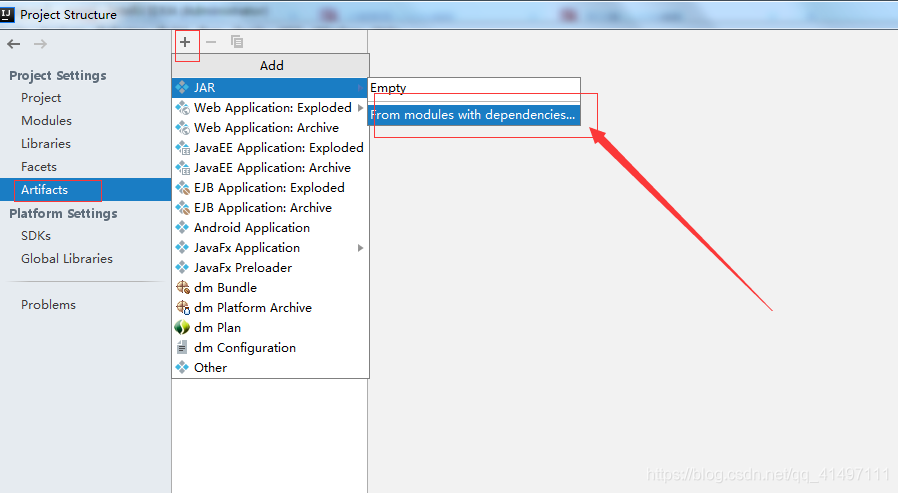Select Android Application entry
The width and height of the screenshot is (898, 493).
coord(270,228)
